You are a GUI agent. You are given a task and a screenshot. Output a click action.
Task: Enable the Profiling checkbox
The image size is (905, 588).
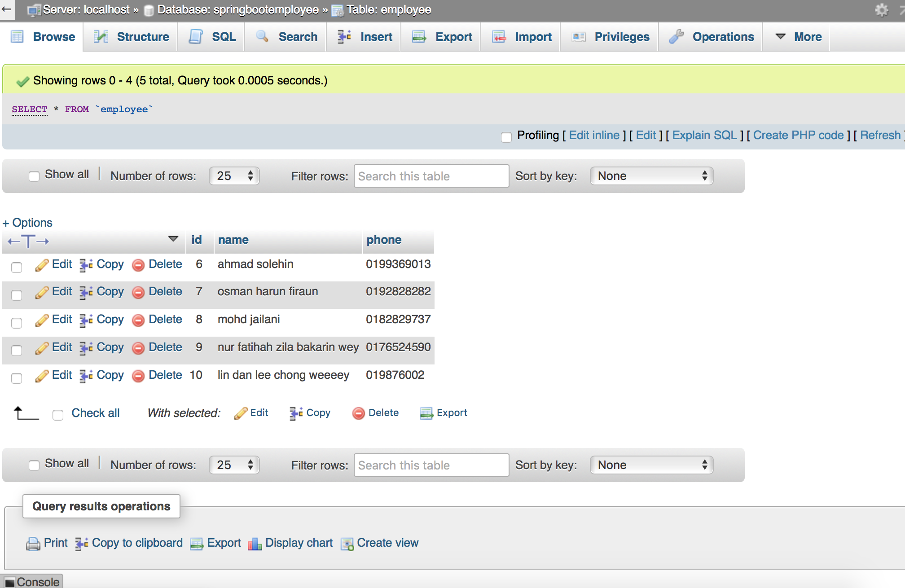pyautogui.click(x=506, y=137)
